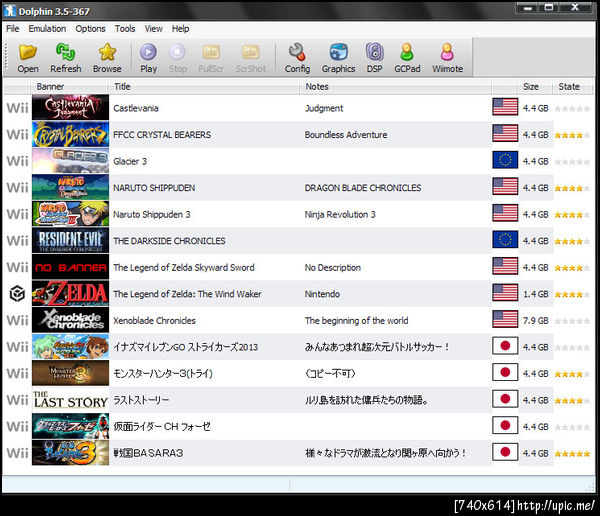Viewport: 600px width, 516px height.
Task: Sort by the Notes column header
Action: pyautogui.click(x=396, y=87)
